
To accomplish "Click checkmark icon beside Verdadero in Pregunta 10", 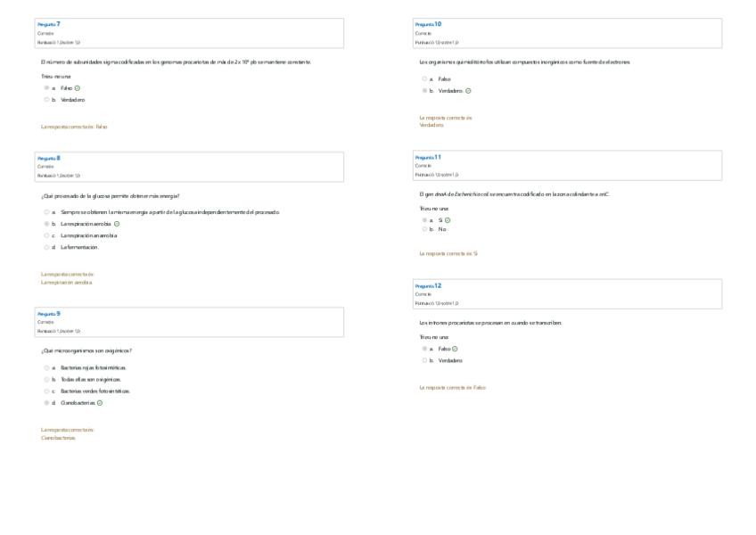I will 468,91.
